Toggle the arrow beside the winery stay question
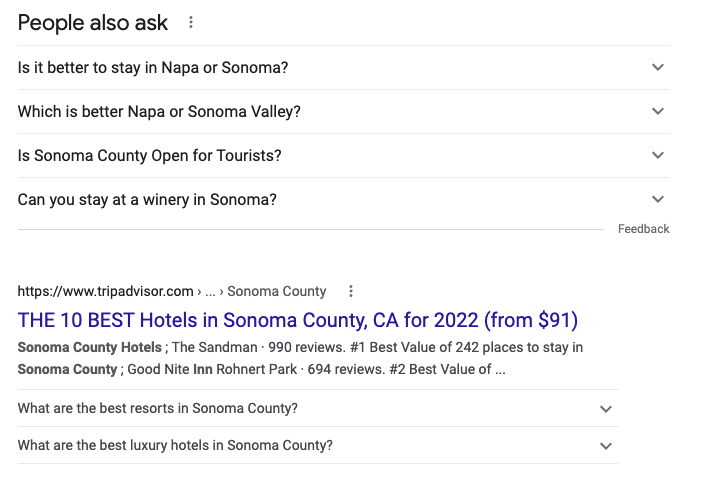This screenshot has width=706, height=486. pos(657,200)
